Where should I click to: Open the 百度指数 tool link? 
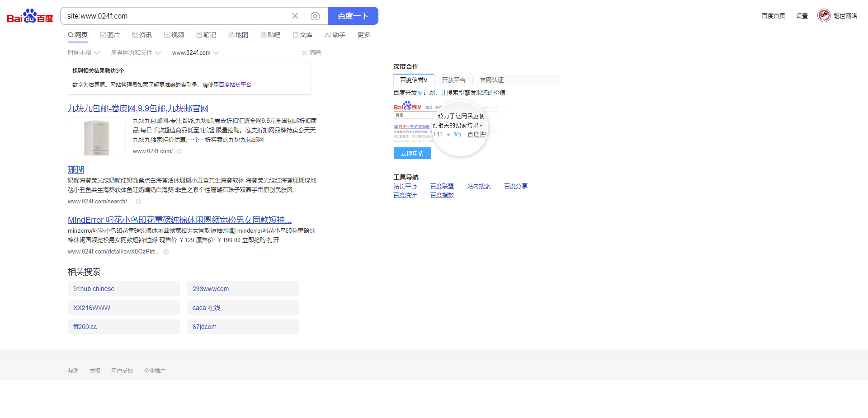tap(442, 195)
